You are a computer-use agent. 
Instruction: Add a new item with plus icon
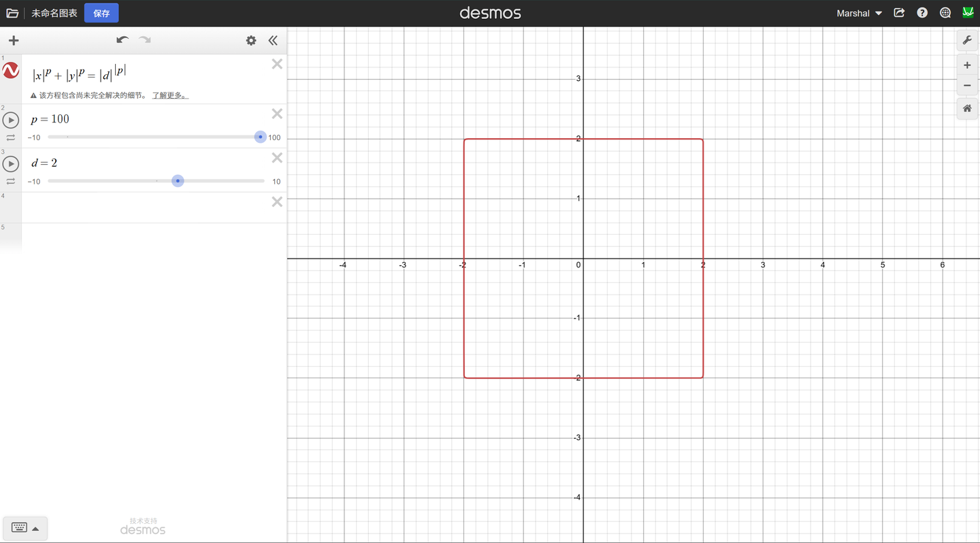(x=14, y=41)
